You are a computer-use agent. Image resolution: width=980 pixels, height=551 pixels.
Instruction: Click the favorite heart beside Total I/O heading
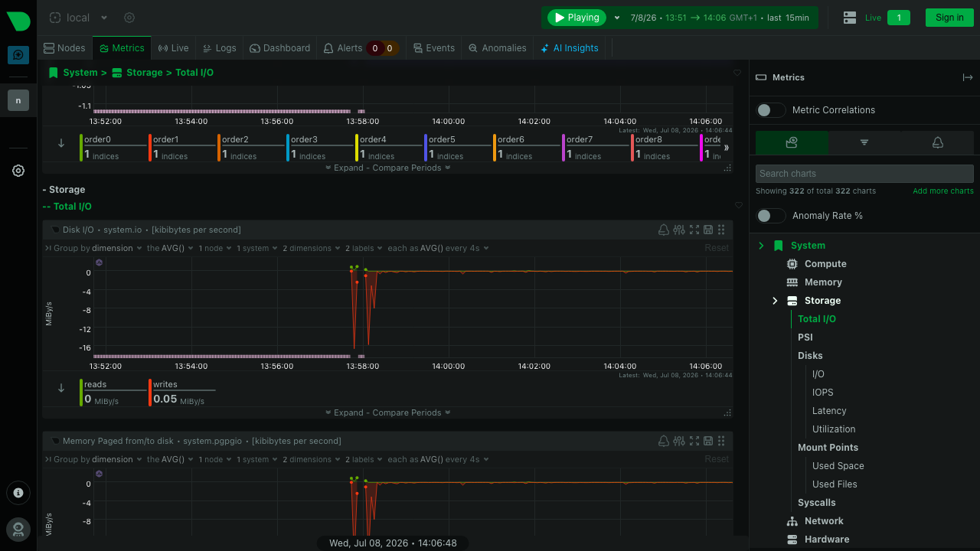coord(737,205)
